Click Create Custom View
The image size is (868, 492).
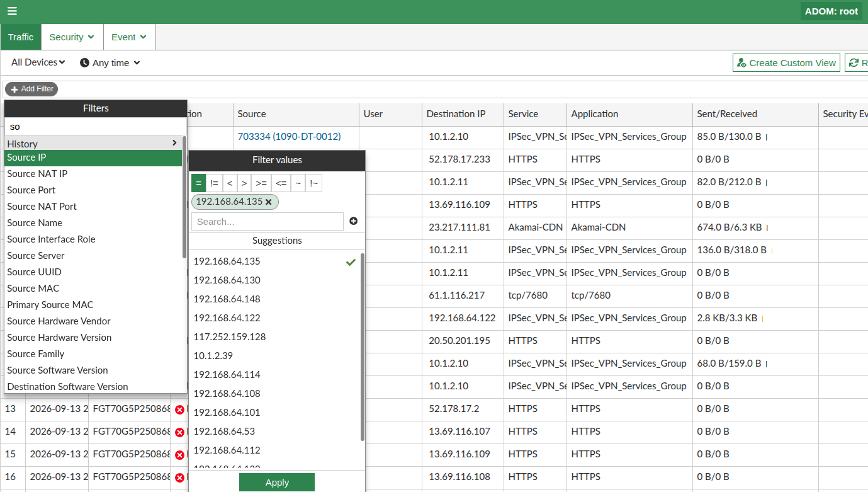point(786,62)
